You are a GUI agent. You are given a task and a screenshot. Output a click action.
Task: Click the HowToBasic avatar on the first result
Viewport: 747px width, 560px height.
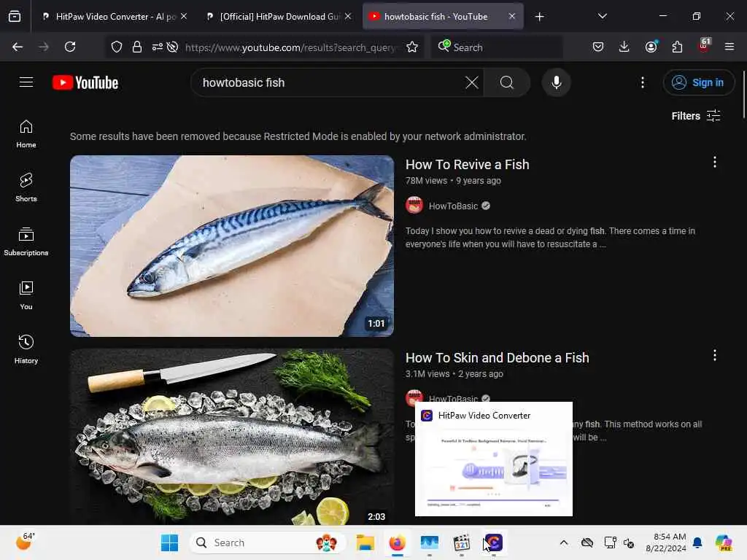click(x=414, y=206)
